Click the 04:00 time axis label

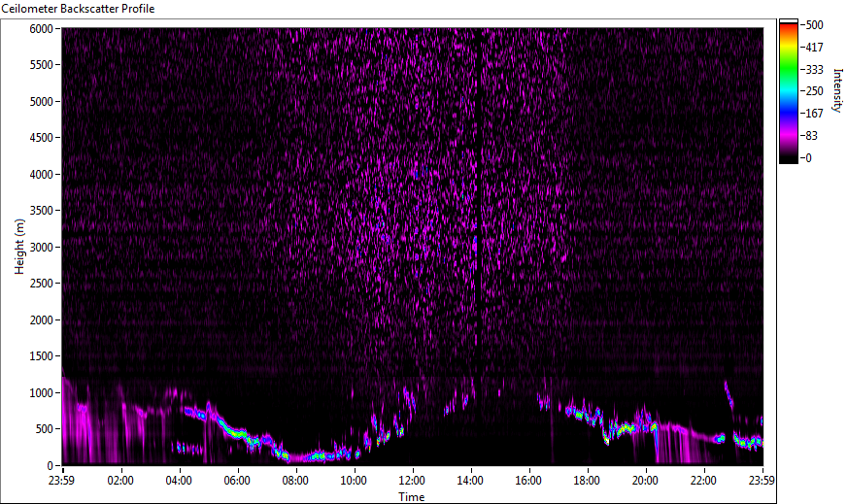pos(179,481)
